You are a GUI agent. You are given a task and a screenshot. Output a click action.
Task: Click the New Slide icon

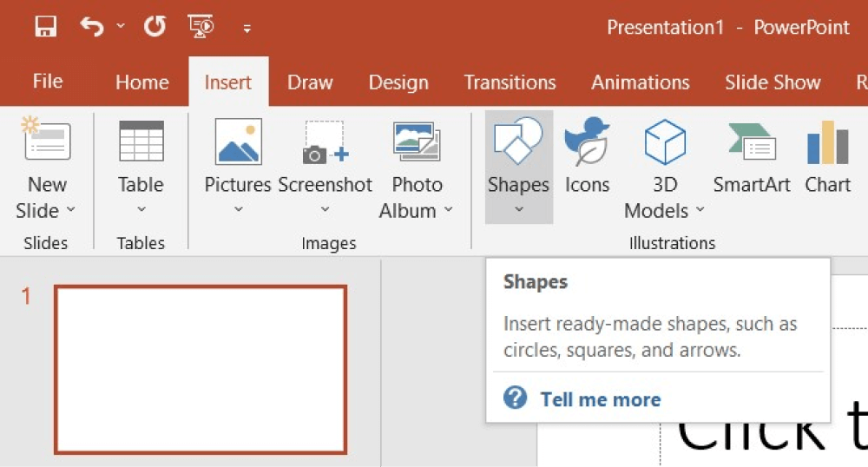click(46, 139)
